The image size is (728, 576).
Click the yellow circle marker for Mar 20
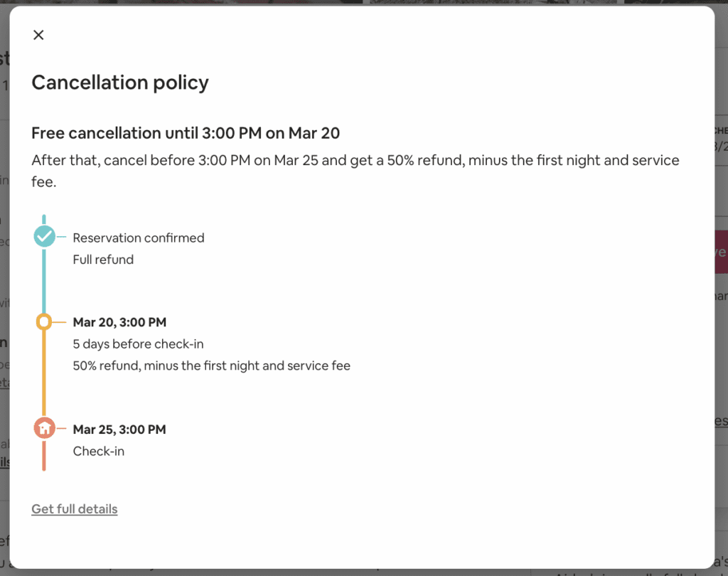44,321
